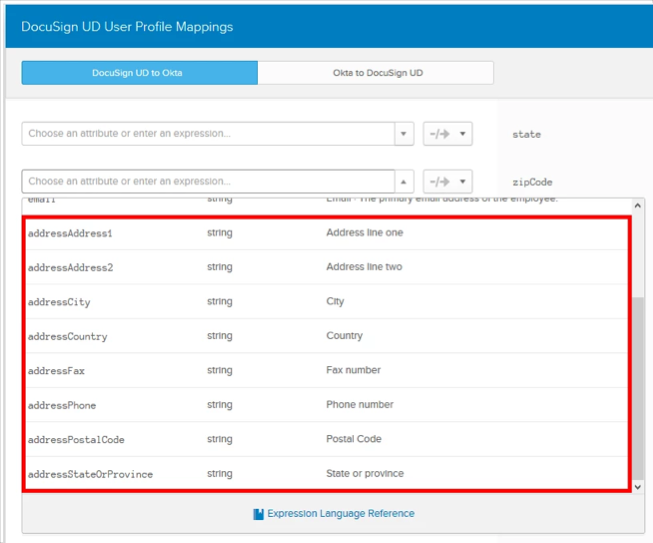Expand the state attribute dropdown arrow

point(404,134)
